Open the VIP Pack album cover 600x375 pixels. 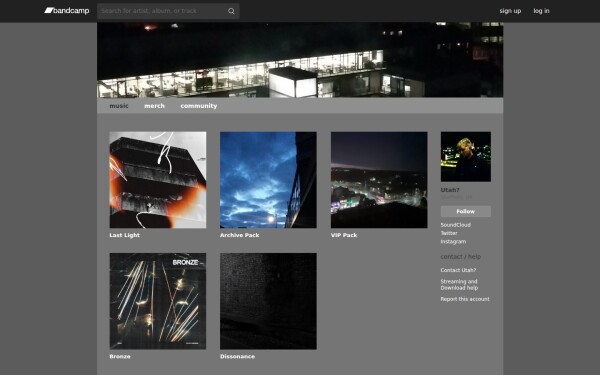379,180
